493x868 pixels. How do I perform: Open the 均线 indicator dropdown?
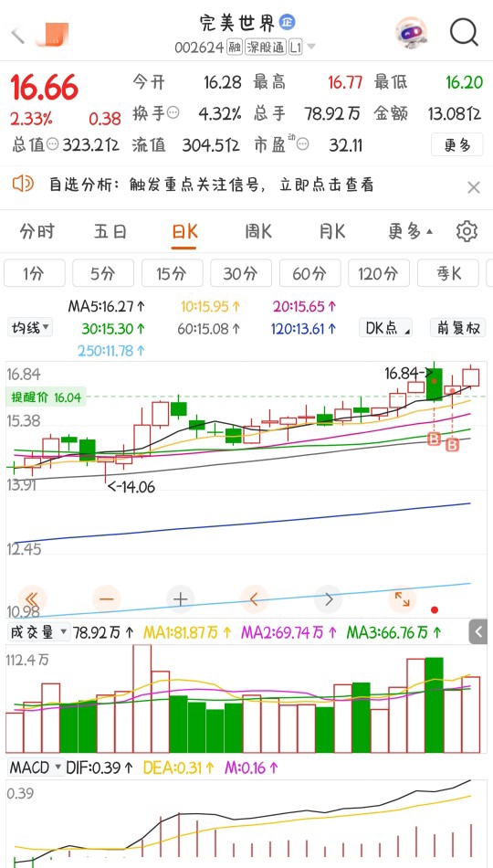tap(30, 328)
